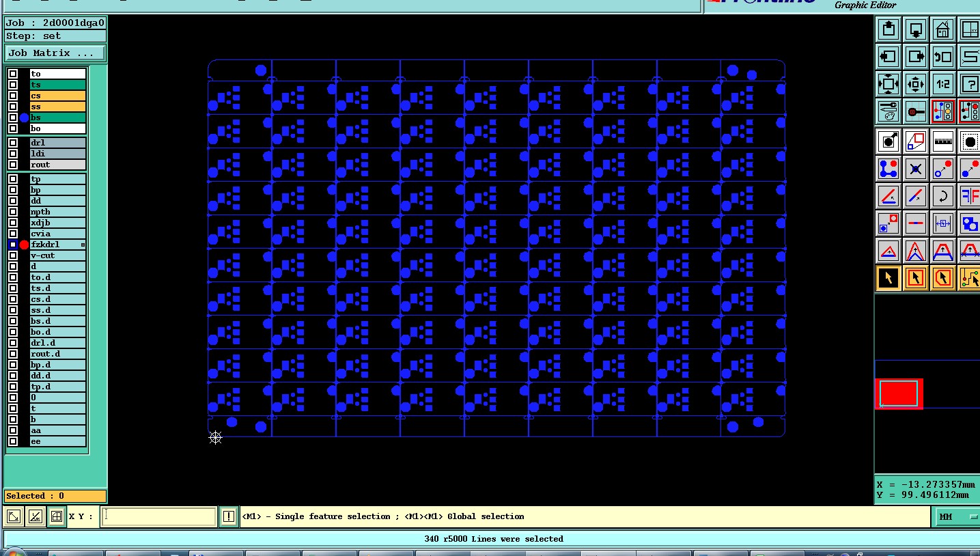
Task: Select the dimension measurement tool icon
Action: click(x=943, y=223)
